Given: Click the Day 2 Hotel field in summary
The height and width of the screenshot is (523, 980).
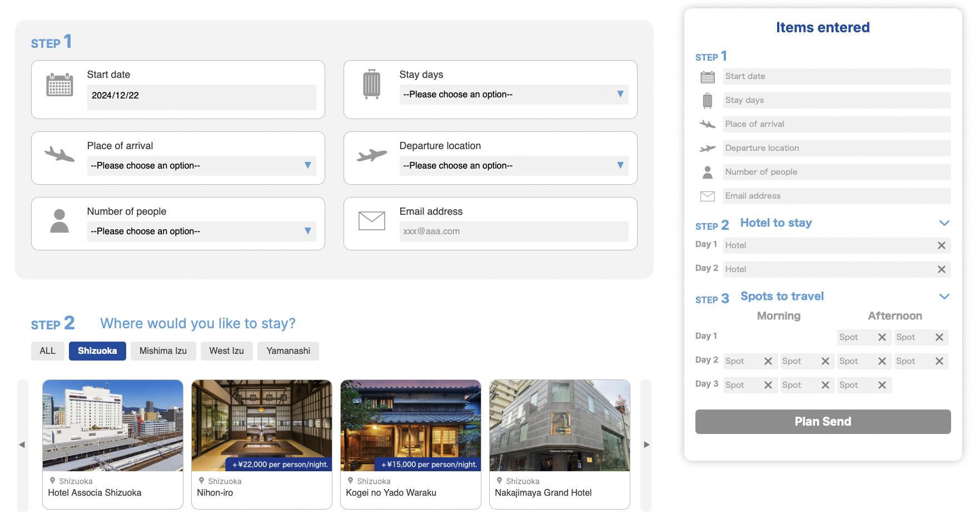Looking at the screenshot, I should click(837, 269).
